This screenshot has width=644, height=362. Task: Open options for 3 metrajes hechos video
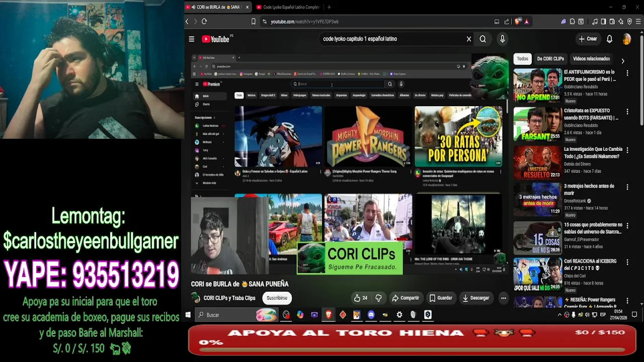pos(627,187)
